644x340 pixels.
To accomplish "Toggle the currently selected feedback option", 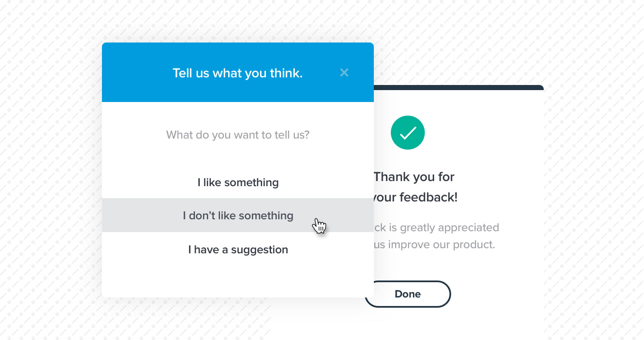I will 238,215.
